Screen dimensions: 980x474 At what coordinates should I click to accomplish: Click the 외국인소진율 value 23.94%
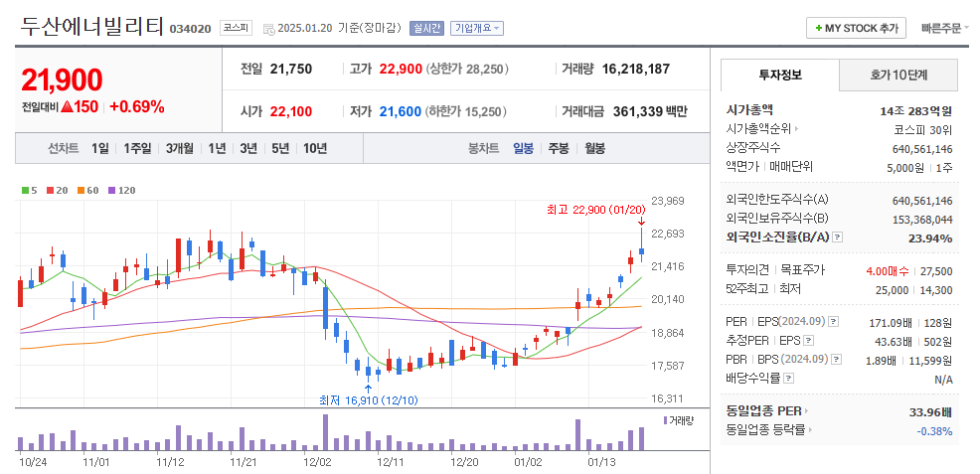930,237
